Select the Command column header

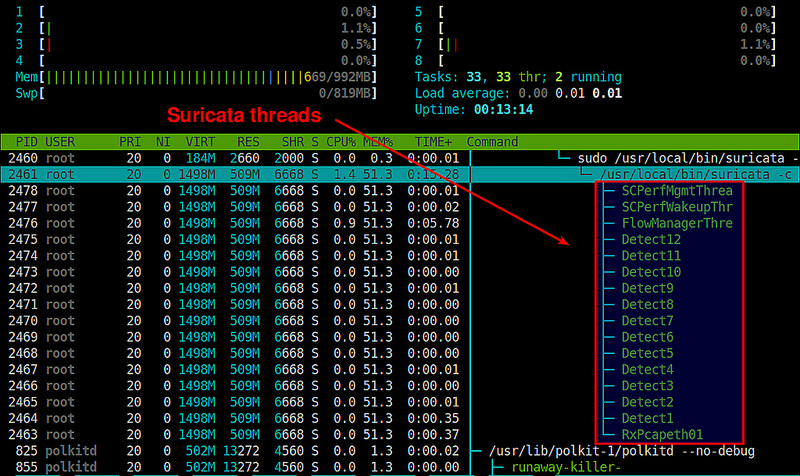(x=492, y=141)
